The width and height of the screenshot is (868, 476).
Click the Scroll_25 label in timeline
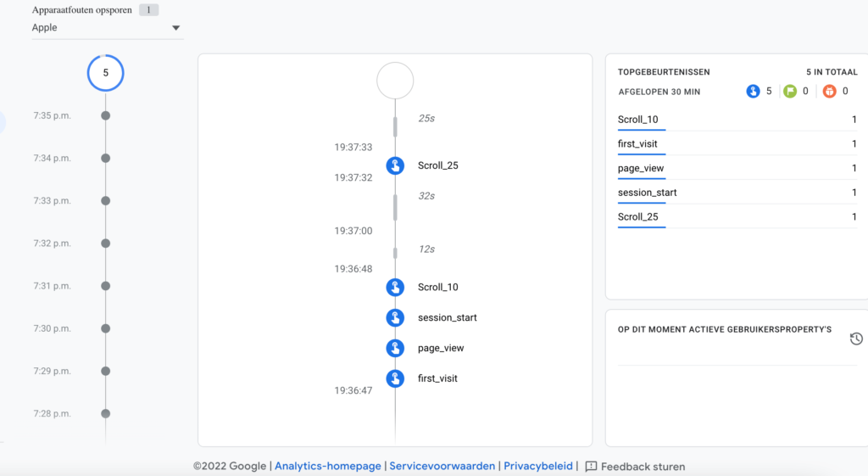pyautogui.click(x=438, y=165)
